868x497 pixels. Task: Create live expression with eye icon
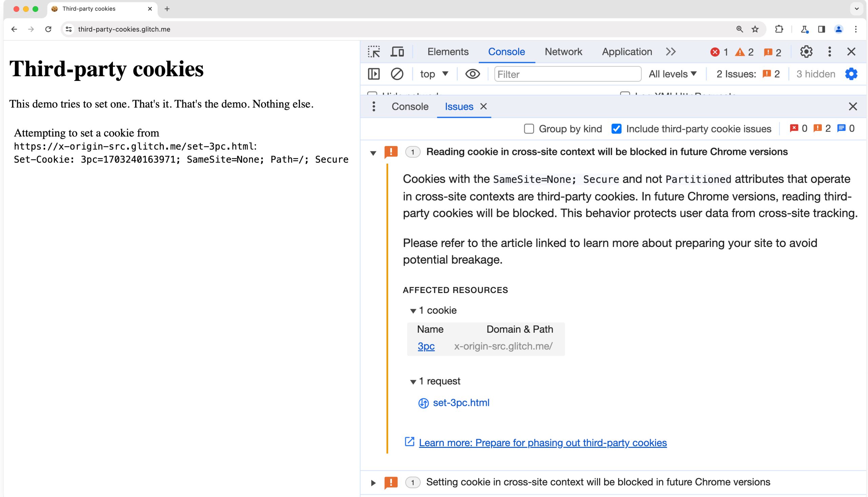tap(472, 74)
